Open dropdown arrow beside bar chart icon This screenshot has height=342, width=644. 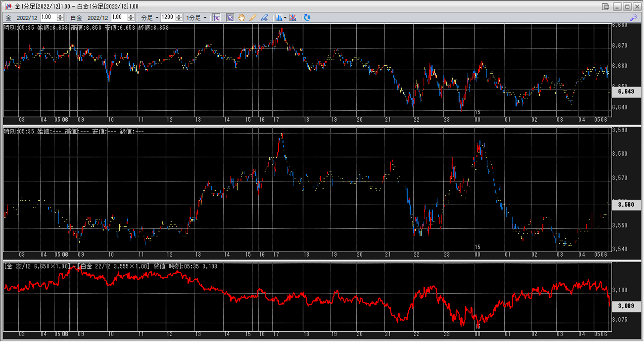click(285, 18)
